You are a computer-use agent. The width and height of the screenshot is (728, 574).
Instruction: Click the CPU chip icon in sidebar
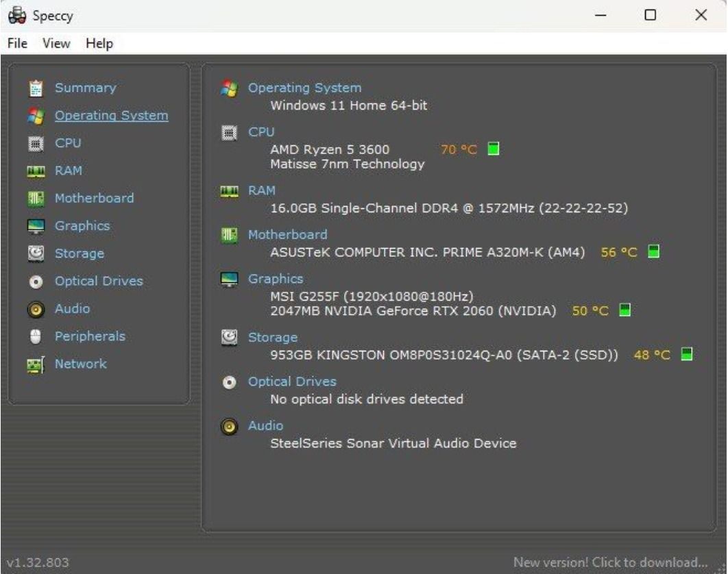[x=36, y=144]
